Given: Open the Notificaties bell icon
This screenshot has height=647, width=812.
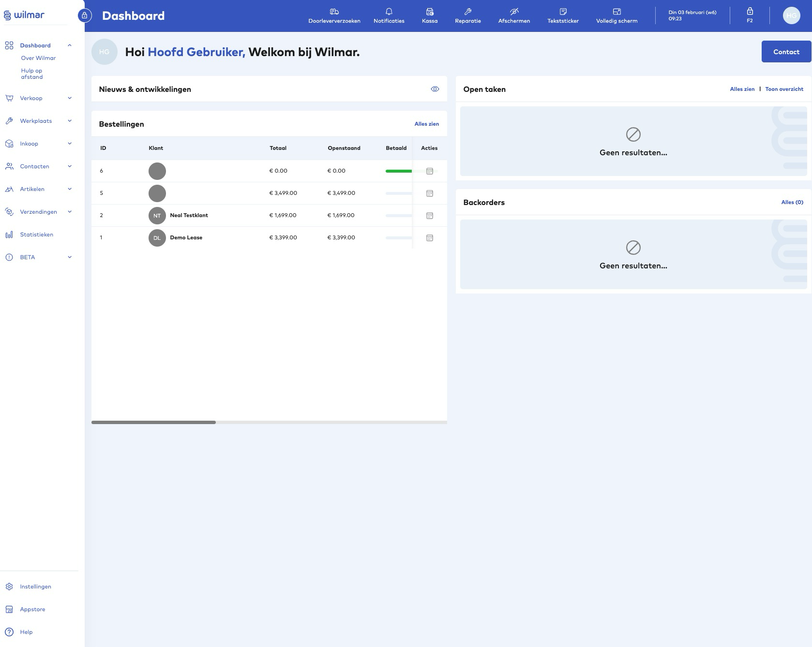Looking at the screenshot, I should tap(389, 12).
